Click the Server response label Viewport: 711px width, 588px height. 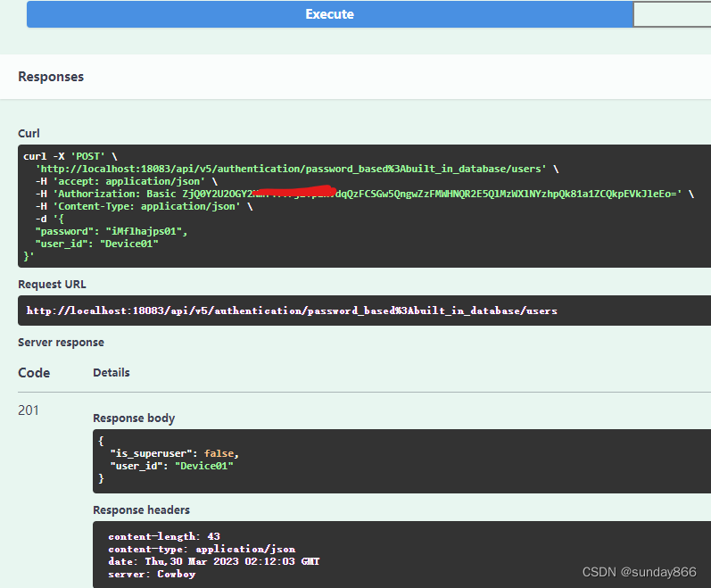click(61, 343)
